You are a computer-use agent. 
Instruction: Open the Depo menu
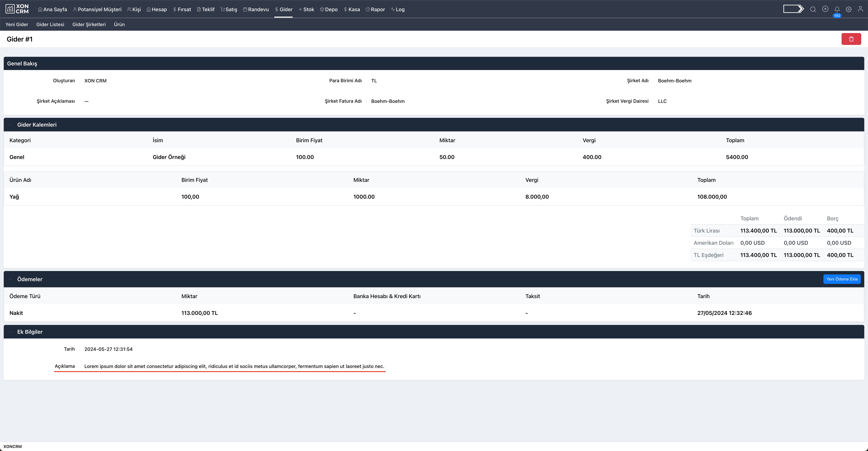point(329,9)
